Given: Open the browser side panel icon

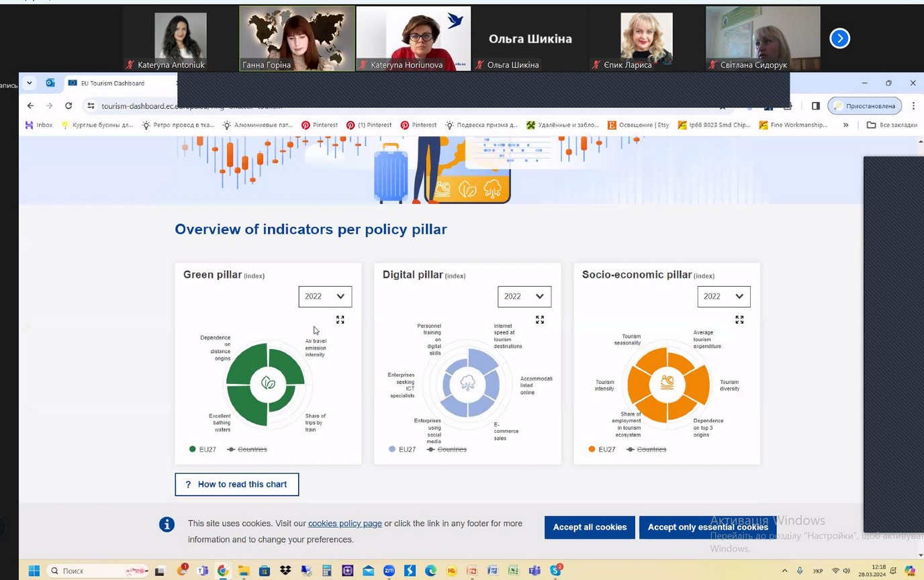Looking at the screenshot, I should tap(816, 106).
